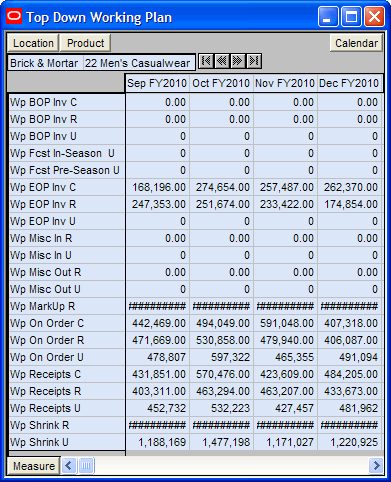Select the Wp On Order R row
The image size is (391, 482).
(67, 340)
